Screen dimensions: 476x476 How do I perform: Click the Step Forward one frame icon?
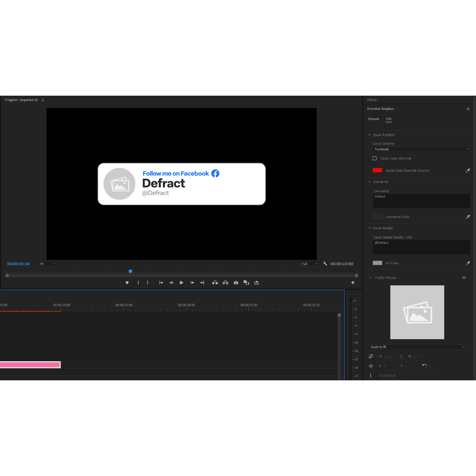[x=192, y=283]
